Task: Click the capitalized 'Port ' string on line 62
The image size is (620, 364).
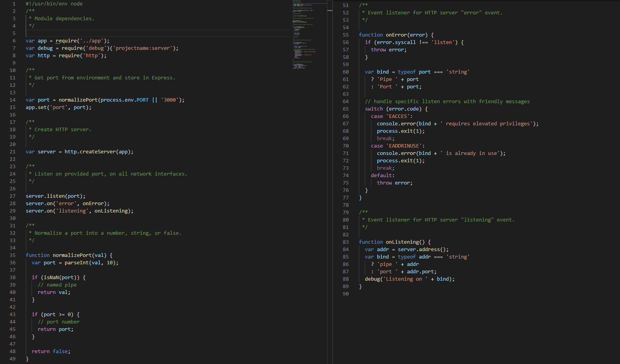Action: [x=387, y=86]
